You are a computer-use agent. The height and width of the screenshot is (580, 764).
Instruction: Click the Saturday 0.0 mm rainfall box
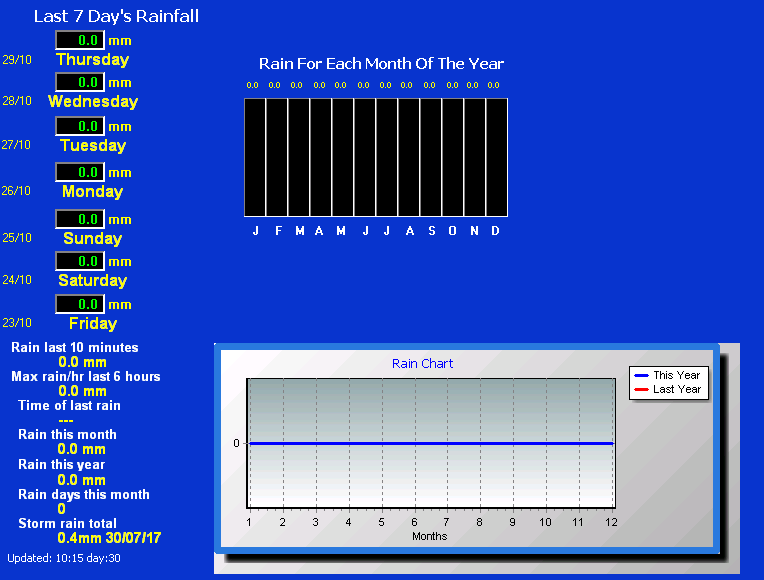pyautogui.click(x=80, y=261)
